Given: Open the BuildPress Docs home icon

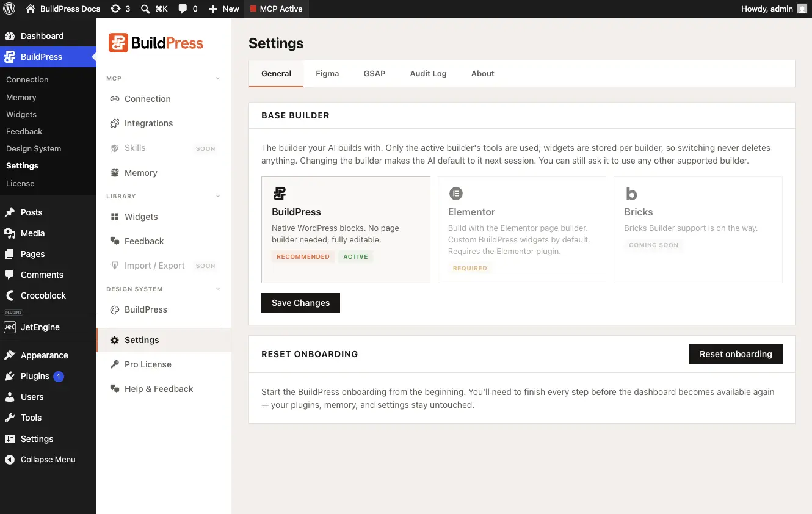Looking at the screenshot, I should (31, 9).
